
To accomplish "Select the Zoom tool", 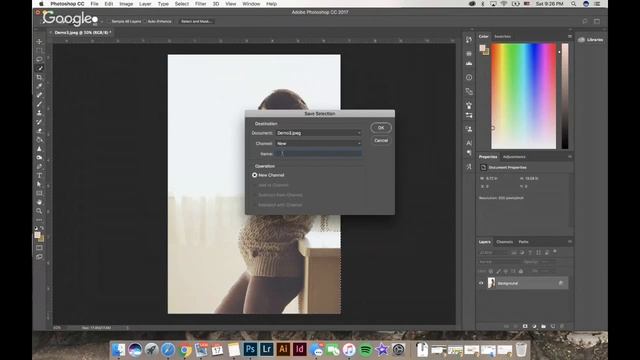I will coord(39,211).
